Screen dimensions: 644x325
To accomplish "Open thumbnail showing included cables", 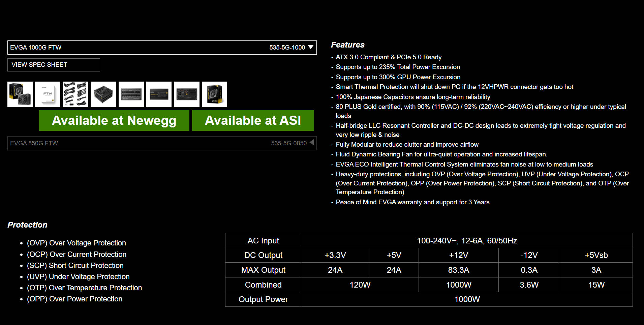I will [x=75, y=94].
